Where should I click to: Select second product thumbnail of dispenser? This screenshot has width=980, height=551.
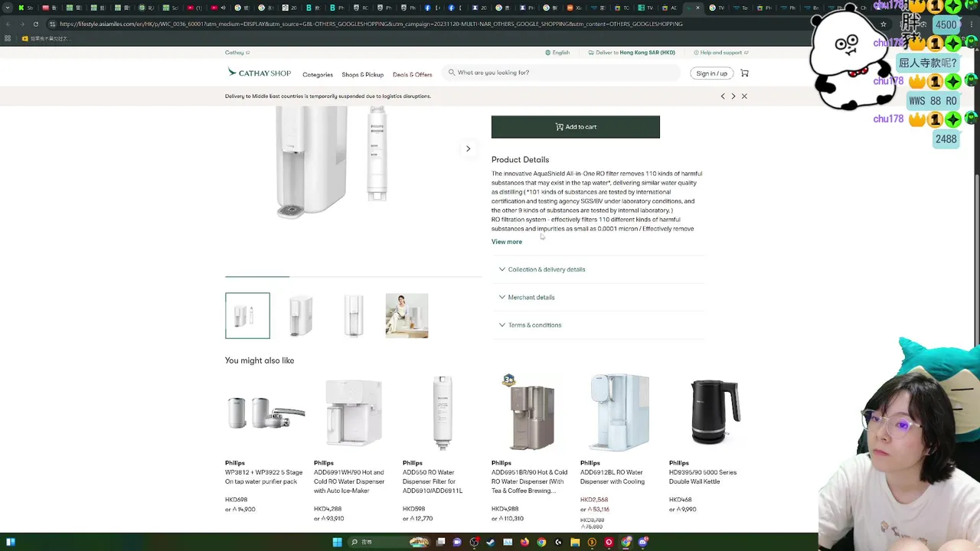(301, 315)
